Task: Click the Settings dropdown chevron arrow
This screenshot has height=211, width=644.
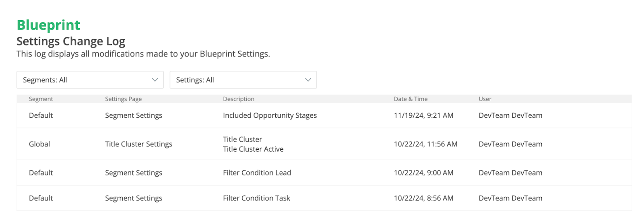Action: tap(308, 80)
